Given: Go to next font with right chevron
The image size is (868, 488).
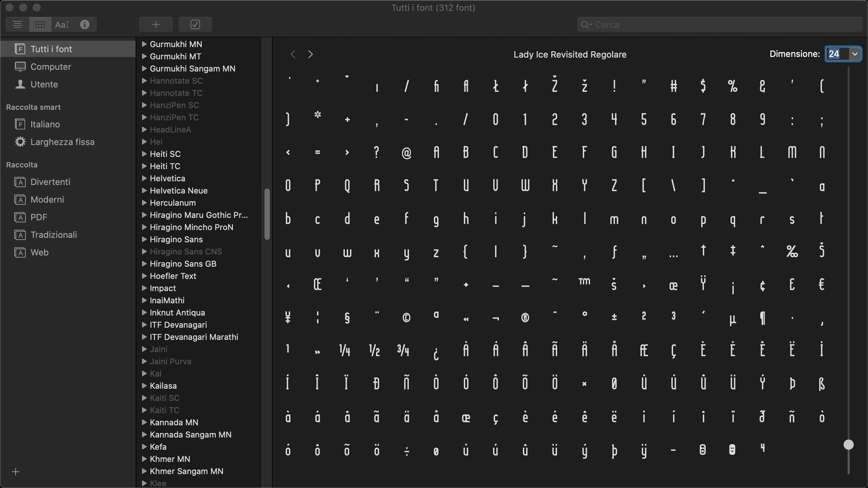Looking at the screenshot, I should click(x=311, y=54).
